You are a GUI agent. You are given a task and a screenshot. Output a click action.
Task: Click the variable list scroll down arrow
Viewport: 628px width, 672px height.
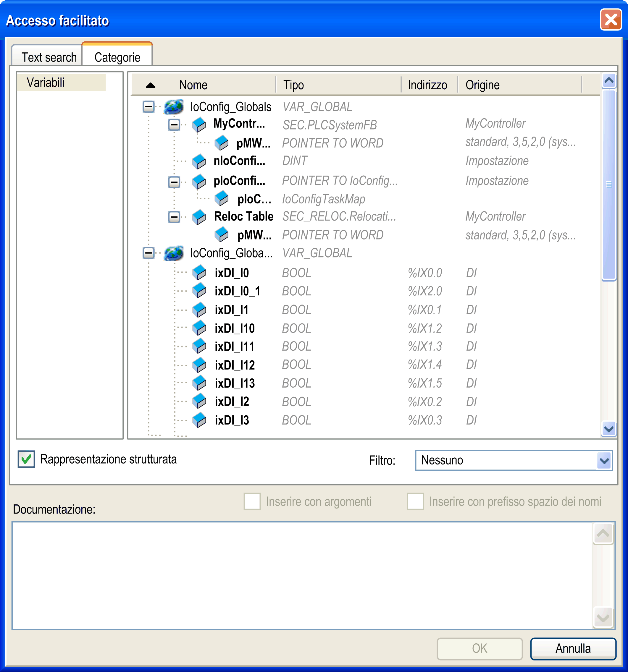(609, 429)
